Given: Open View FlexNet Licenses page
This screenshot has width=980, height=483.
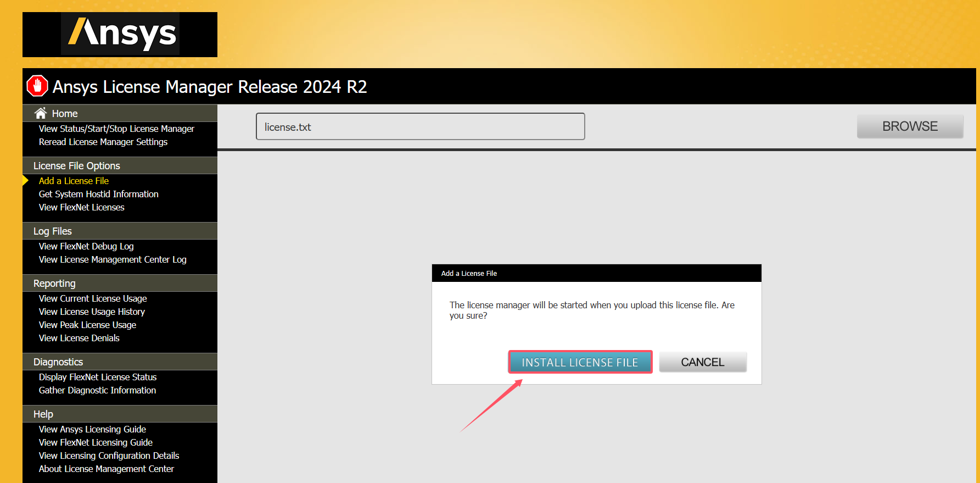Looking at the screenshot, I should [81, 207].
